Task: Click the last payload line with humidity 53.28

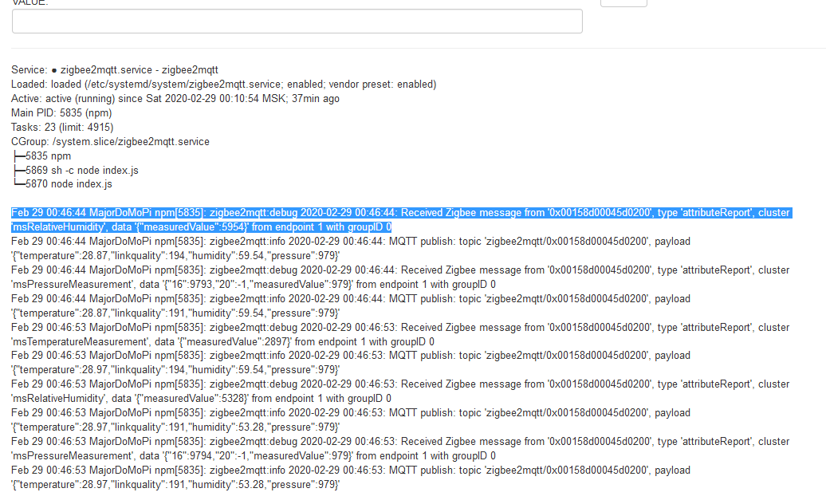Action: pyautogui.click(x=175, y=485)
